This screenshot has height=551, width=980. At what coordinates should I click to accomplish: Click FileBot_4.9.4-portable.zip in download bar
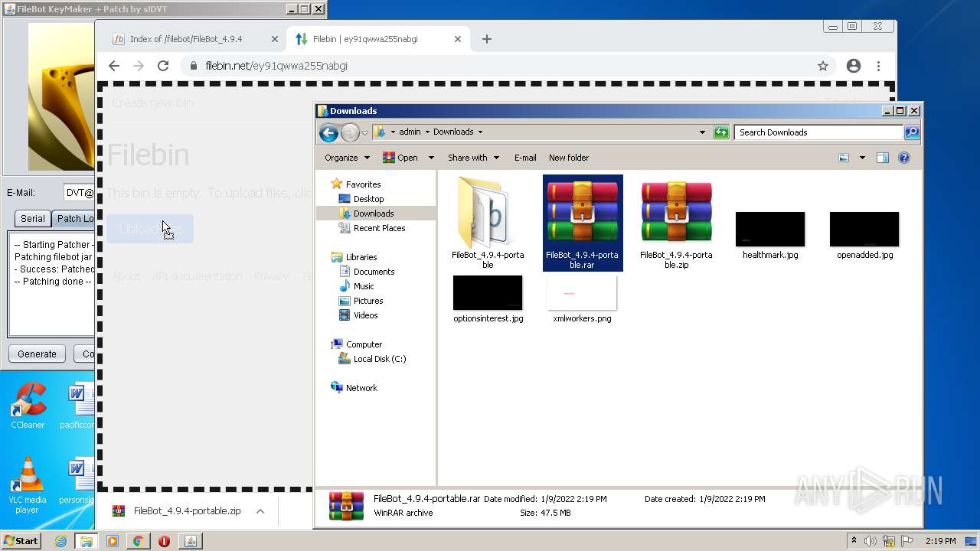(x=187, y=511)
